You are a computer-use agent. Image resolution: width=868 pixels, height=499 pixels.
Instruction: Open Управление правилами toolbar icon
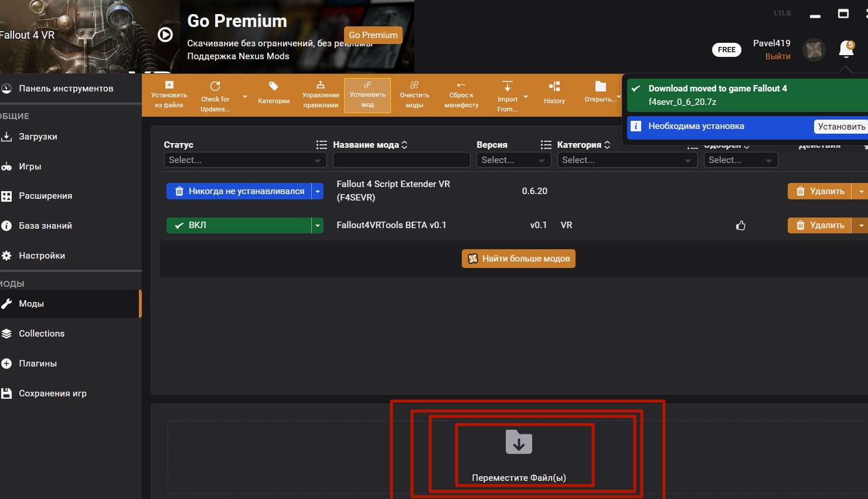[x=321, y=95]
